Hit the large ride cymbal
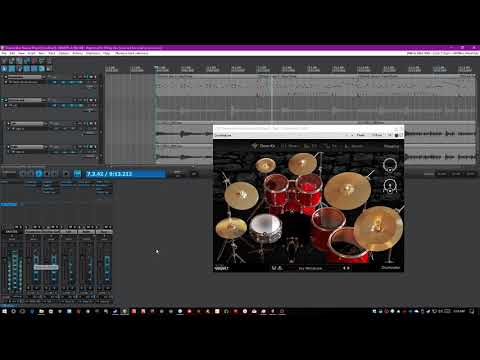 pyautogui.click(x=348, y=191)
